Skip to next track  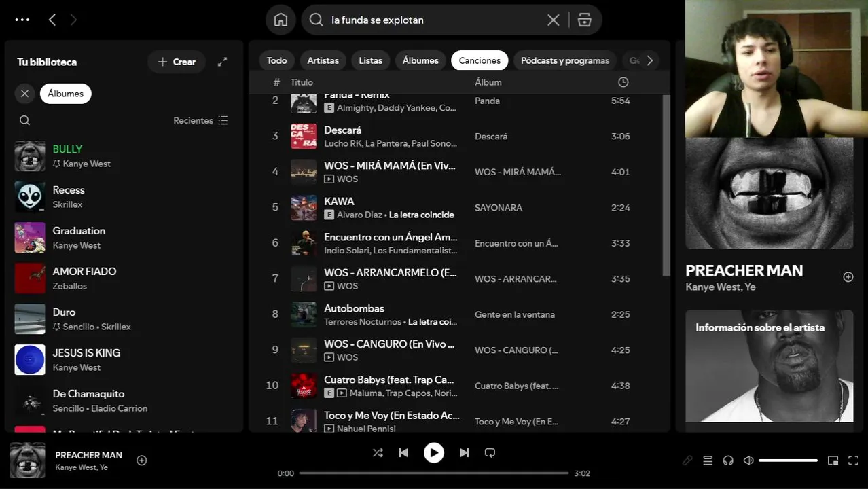(x=465, y=452)
